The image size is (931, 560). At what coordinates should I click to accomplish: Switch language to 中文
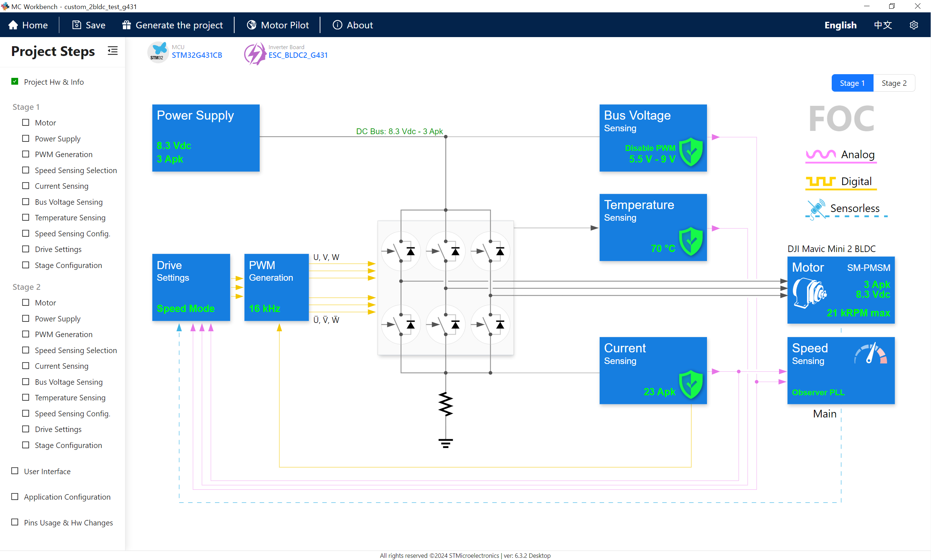click(883, 25)
